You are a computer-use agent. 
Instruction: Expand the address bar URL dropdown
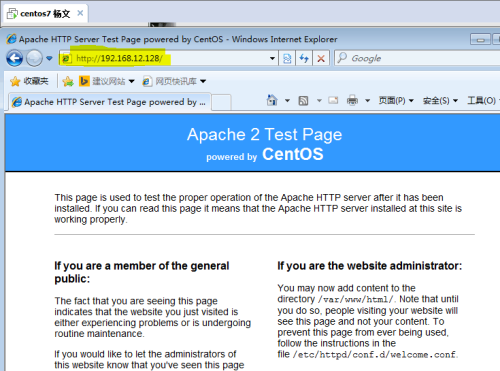272,59
